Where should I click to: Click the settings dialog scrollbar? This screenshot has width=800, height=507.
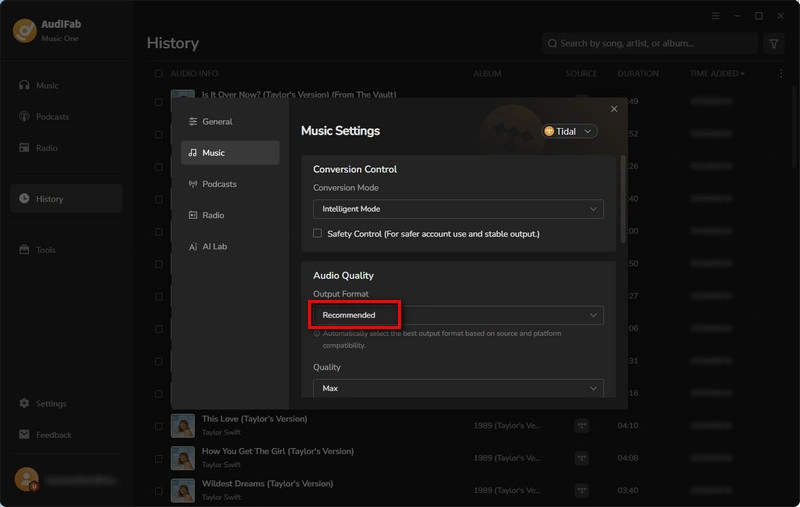pyautogui.click(x=622, y=199)
